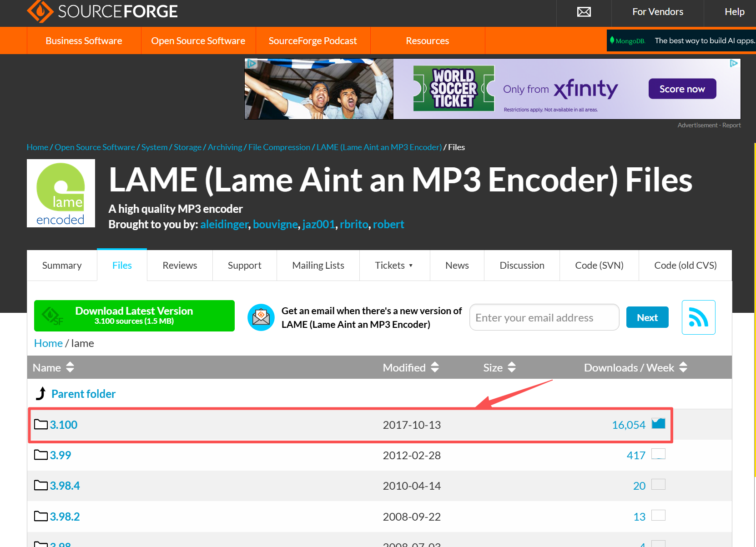Open download stats chart for 3.99
Screen dimensions: 756x547
(658, 454)
